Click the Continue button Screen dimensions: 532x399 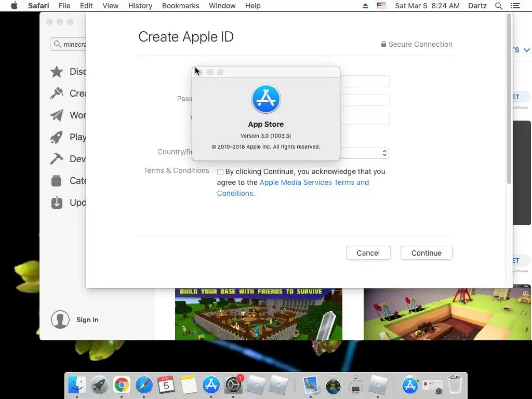point(427,253)
